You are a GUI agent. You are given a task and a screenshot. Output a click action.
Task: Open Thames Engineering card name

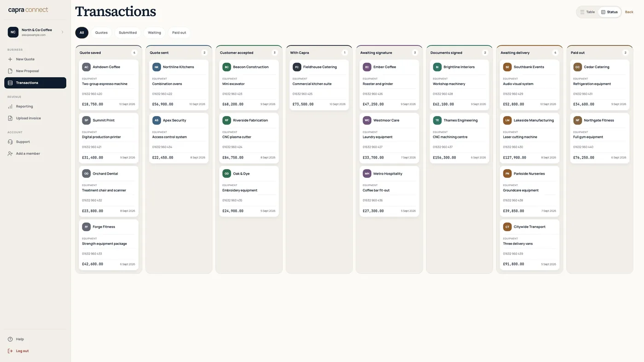pos(460,120)
